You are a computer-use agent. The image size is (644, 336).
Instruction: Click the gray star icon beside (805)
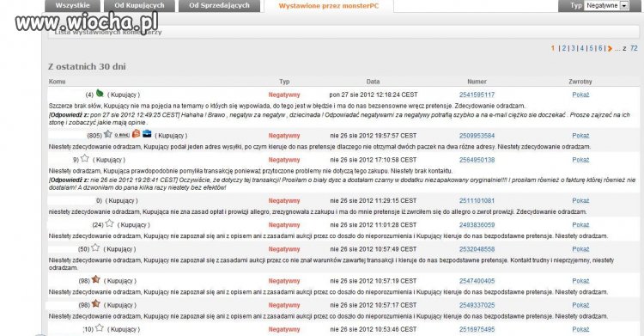point(107,134)
